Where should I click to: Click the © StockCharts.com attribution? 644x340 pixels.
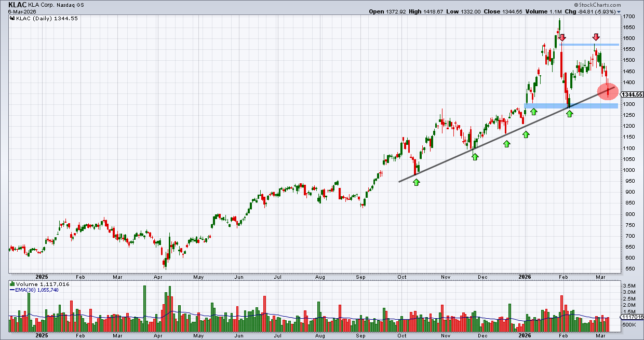pyautogui.click(x=598, y=5)
